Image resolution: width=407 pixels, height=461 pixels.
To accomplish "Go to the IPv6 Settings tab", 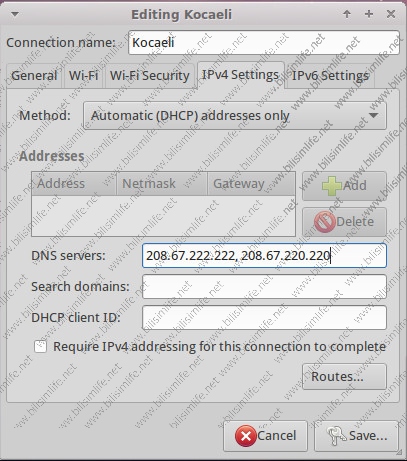I will click(x=330, y=76).
